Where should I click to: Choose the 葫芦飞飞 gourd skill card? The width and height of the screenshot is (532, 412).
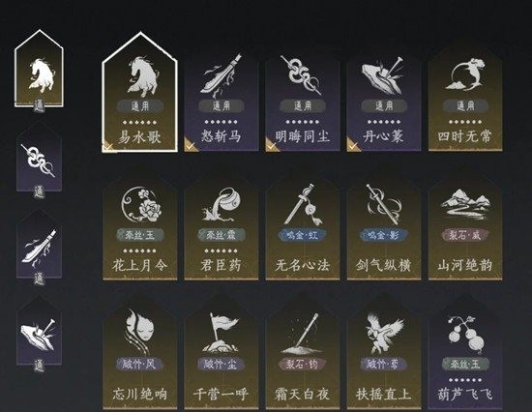coord(465,355)
